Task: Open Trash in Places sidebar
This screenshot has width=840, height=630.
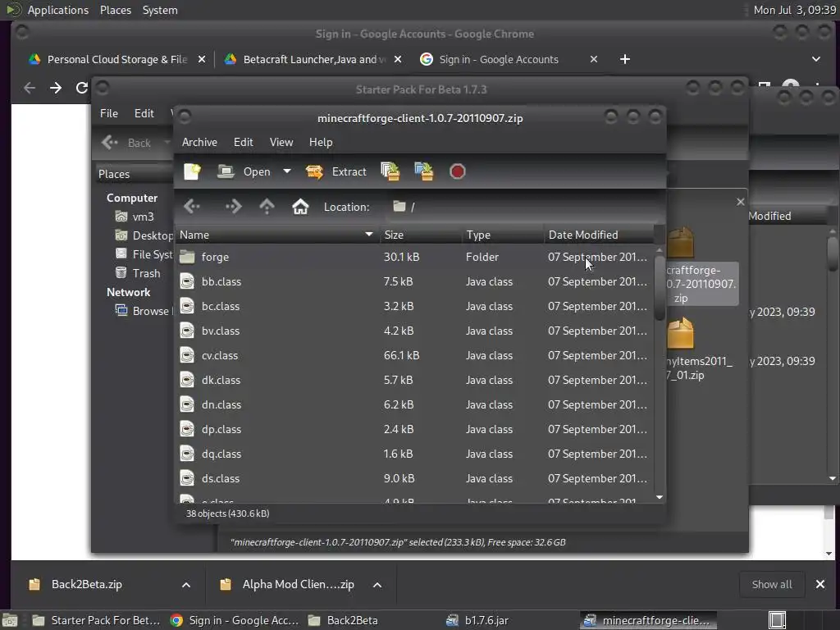Action: click(138, 273)
